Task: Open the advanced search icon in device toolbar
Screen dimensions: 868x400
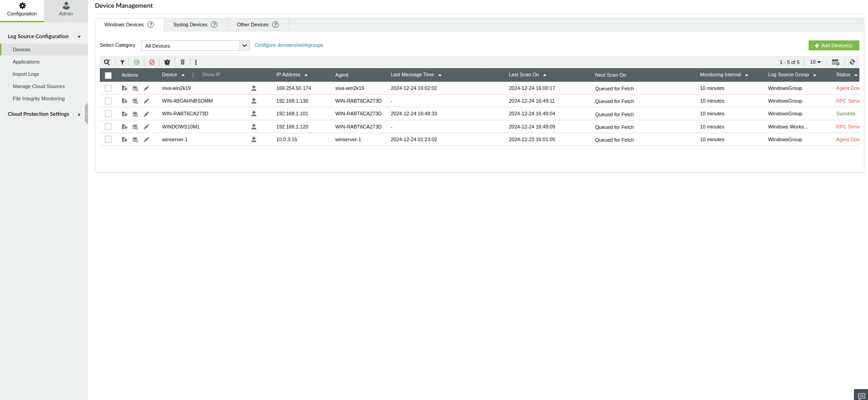Action: point(107,62)
